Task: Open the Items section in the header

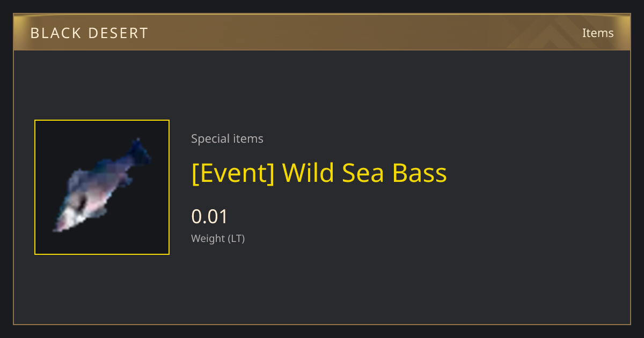Action: pyautogui.click(x=598, y=33)
